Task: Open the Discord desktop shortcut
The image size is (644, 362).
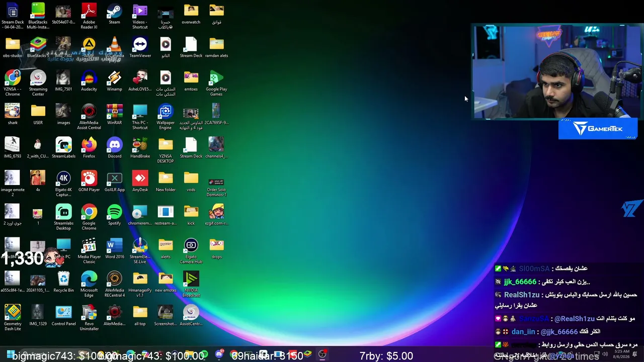Action: 114,148
